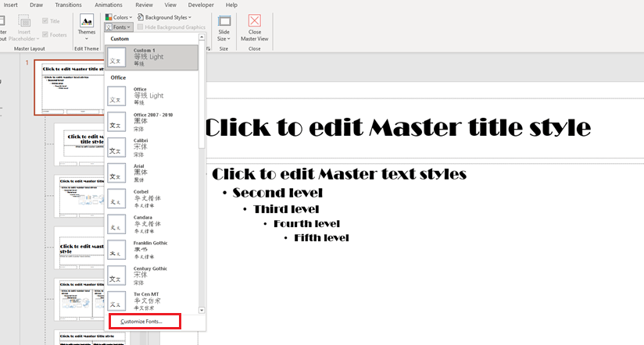This screenshot has height=345, width=644.
Task: Open the Slide Size menu
Action: (224, 27)
